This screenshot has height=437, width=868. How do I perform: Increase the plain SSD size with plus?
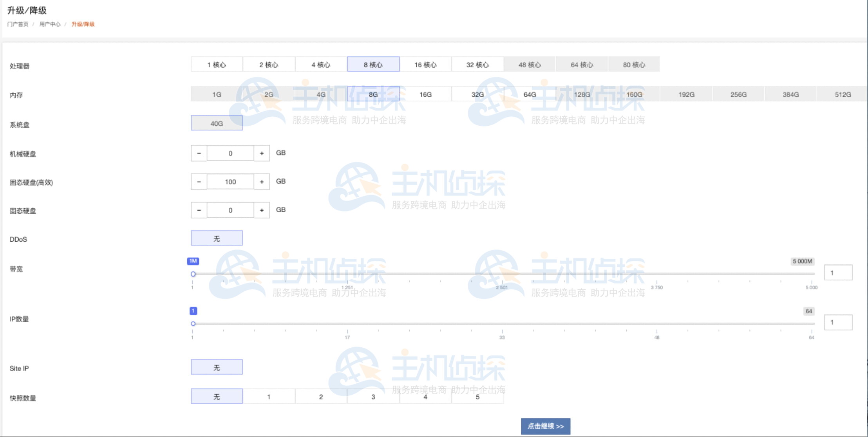click(262, 210)
